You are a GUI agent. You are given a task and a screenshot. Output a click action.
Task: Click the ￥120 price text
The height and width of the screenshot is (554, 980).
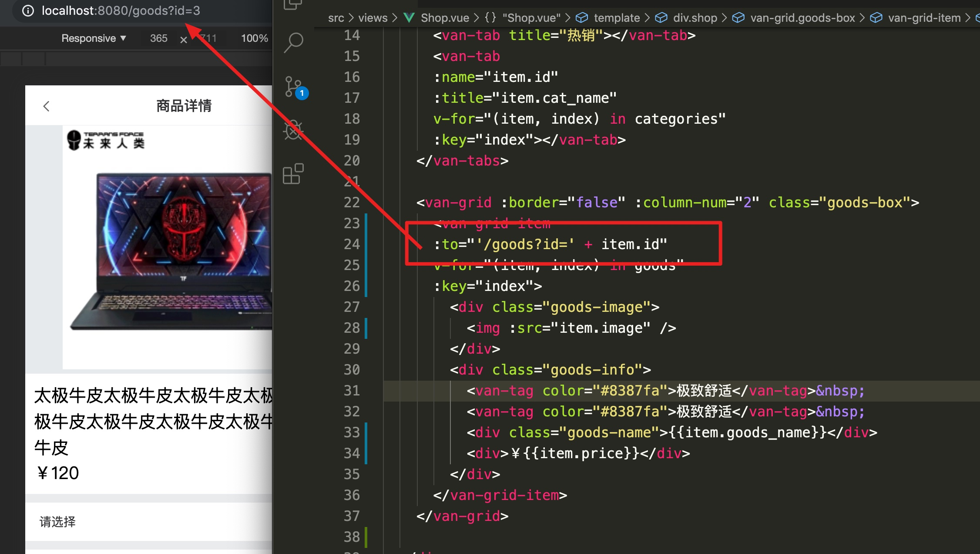[57, 473]
